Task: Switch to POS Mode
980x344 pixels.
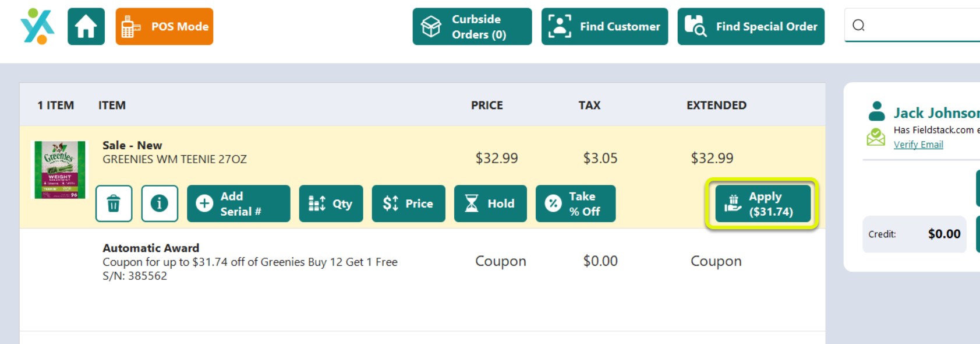Action: pos(164,26)
